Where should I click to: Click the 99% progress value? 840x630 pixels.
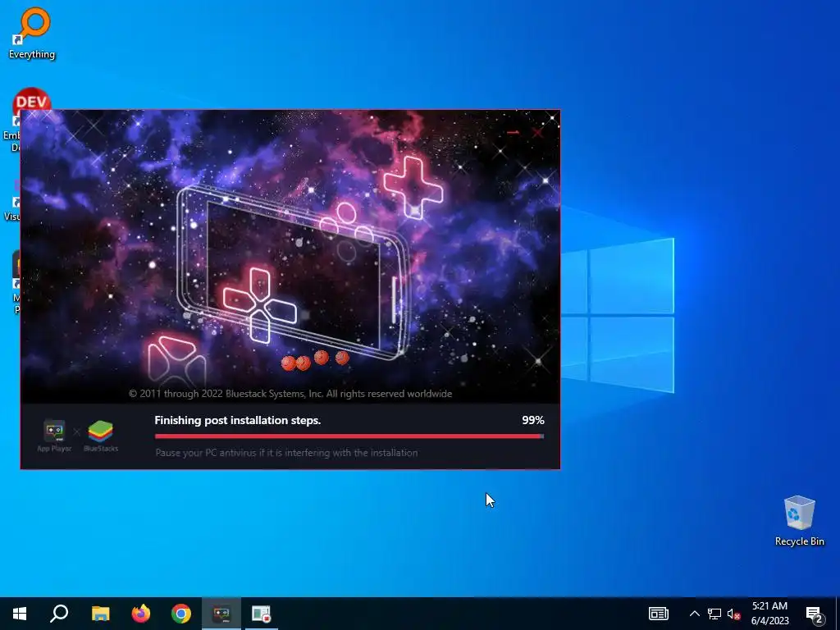click(x=533, y=420)
